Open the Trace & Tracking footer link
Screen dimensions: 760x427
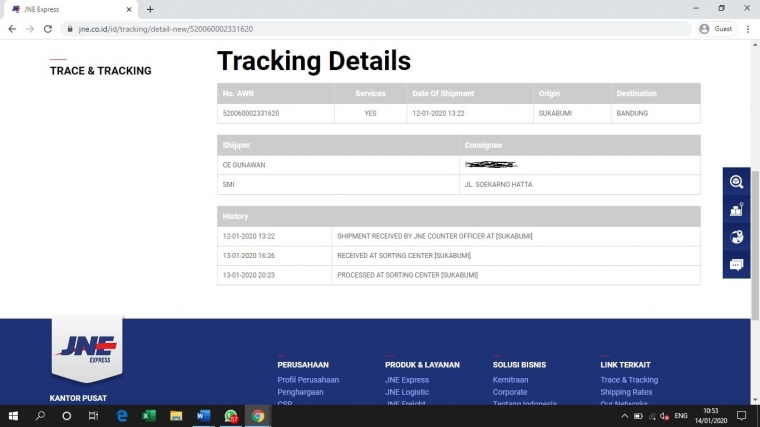629,380
